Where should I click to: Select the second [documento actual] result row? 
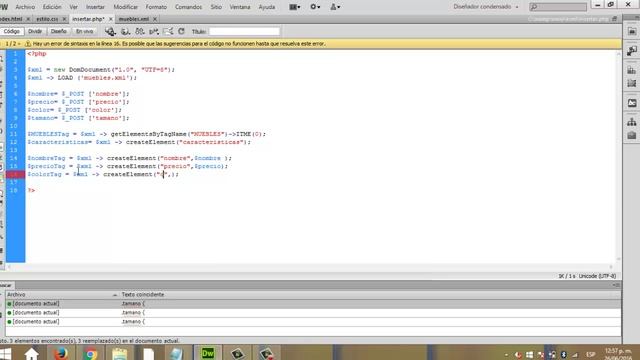tap(313, 313)
